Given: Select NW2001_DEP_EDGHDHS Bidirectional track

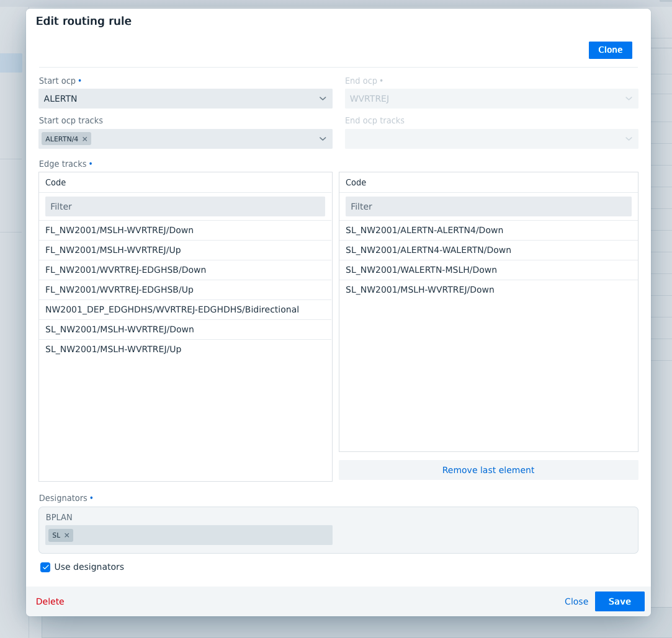Looking at the screenshot, I should click(x=185, y=309).
